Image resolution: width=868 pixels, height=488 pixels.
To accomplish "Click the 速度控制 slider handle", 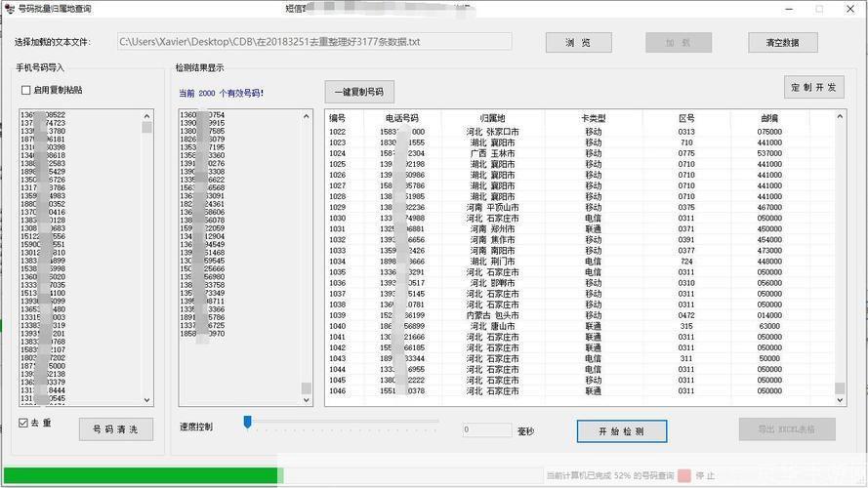I will click(x=248, y=422).
